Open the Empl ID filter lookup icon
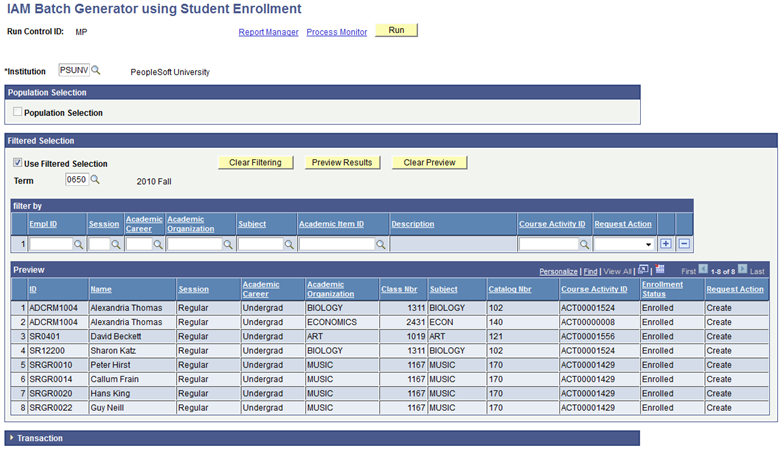This screenshot has width=784, height=452. (78, 244)
